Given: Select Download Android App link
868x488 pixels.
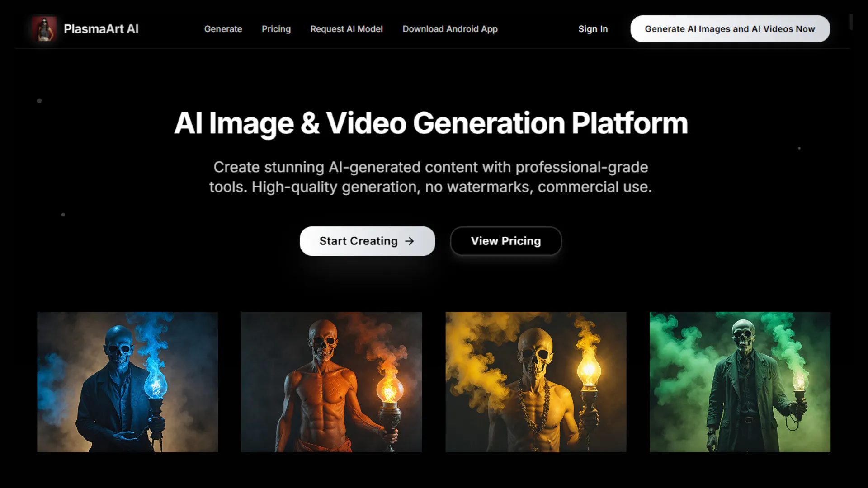Looking at the screenshot, I should point(450,29).
